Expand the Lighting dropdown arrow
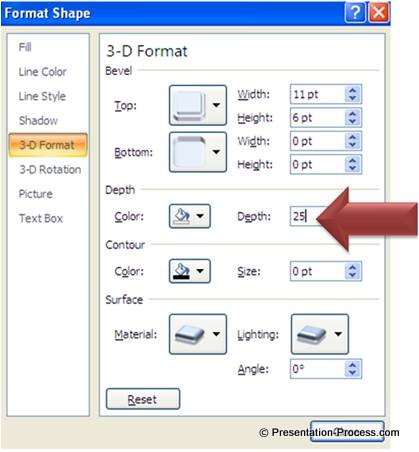Image resolution: width=419 pixels, height=452 pixels. (x=338, y=334)
